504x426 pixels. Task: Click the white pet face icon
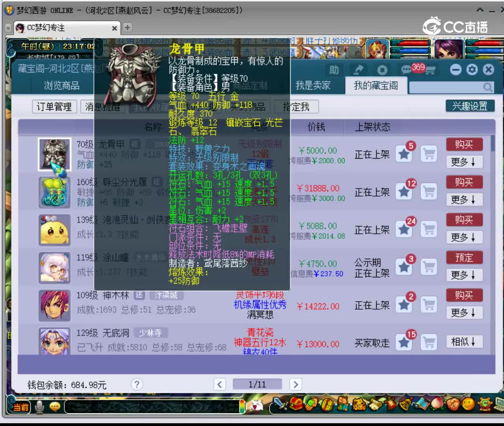[257, 406]
